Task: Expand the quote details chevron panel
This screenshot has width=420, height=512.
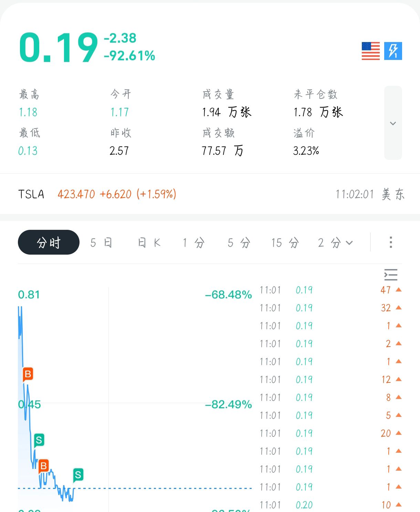Action: 393,123
